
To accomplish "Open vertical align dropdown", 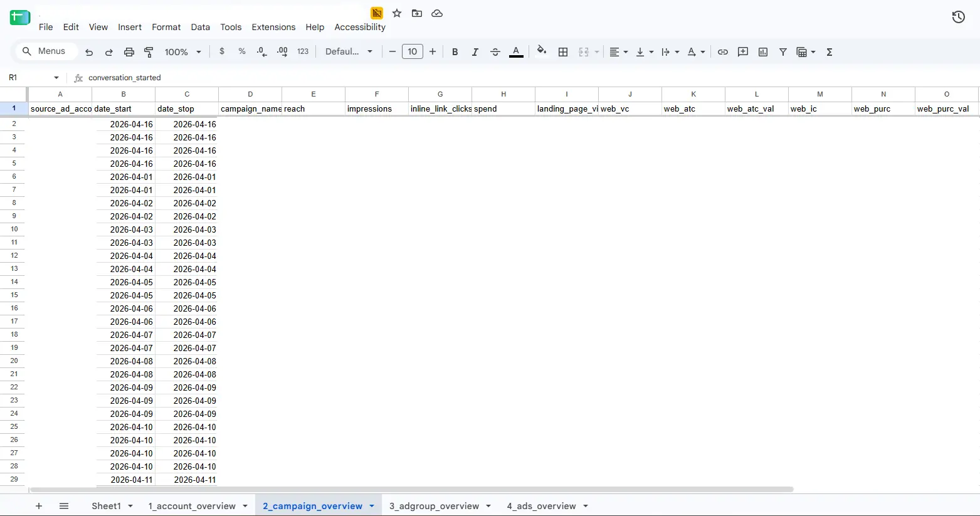I will (645, 52).
